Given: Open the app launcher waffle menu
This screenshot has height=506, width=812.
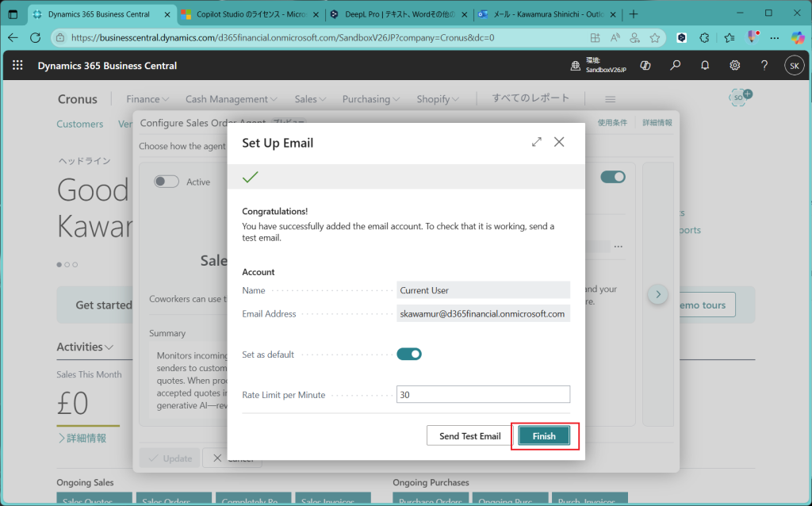Looking at the screenshot, I should click(x=17, y=65).
